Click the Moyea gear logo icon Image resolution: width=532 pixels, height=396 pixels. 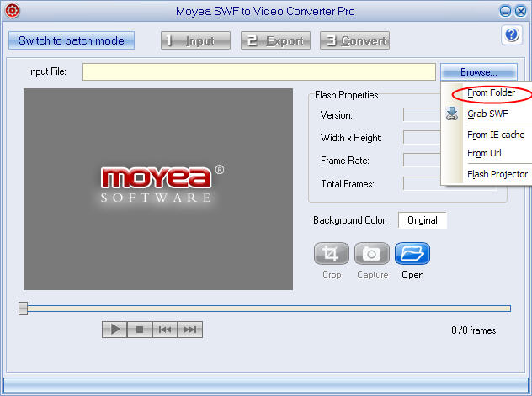(12, 11)
